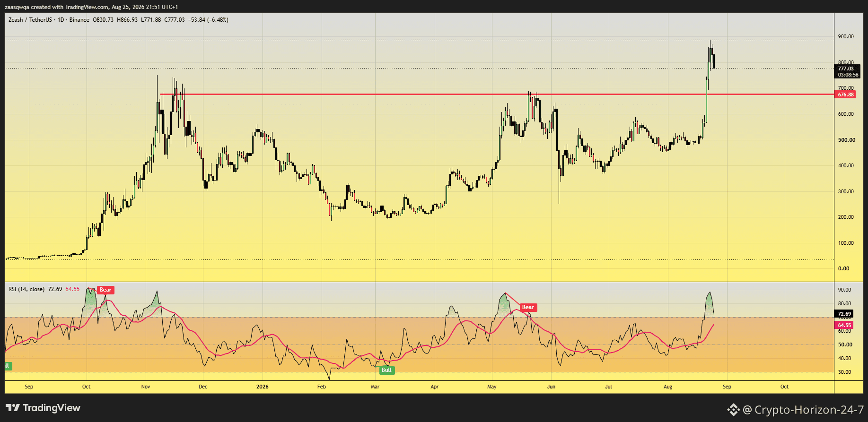Click the Mar label on the time axis

tap(375, 387)
